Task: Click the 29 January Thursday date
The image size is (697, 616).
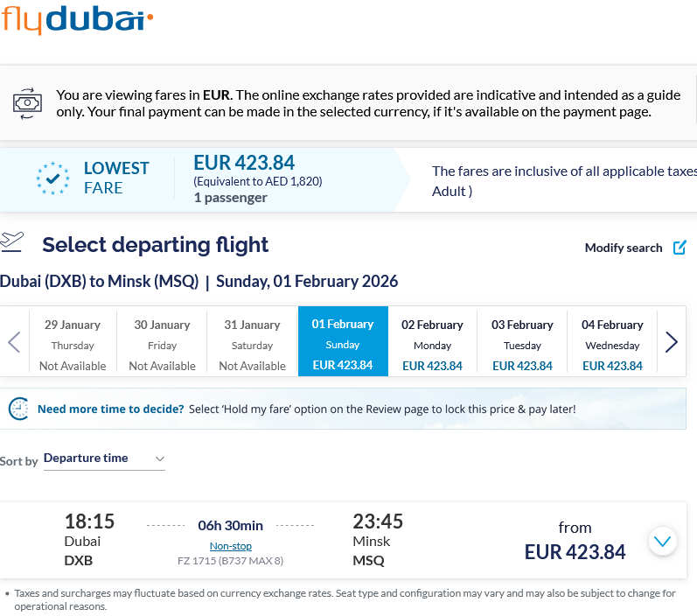Action: (73, 341)
